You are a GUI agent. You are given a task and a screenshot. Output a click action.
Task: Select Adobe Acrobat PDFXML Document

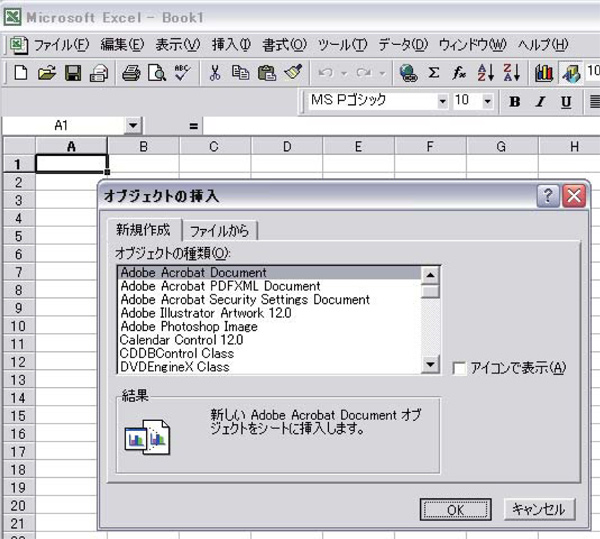click(x=269, y=286)
